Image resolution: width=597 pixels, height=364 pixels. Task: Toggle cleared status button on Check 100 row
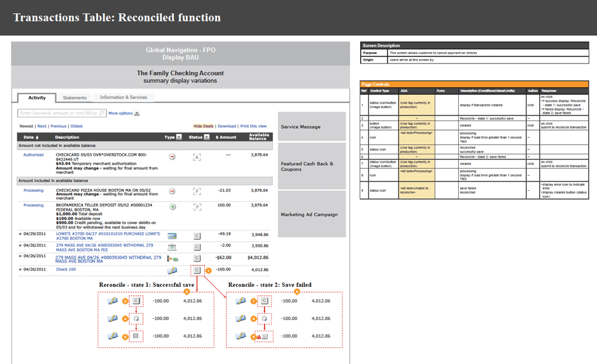pos(197,270)
